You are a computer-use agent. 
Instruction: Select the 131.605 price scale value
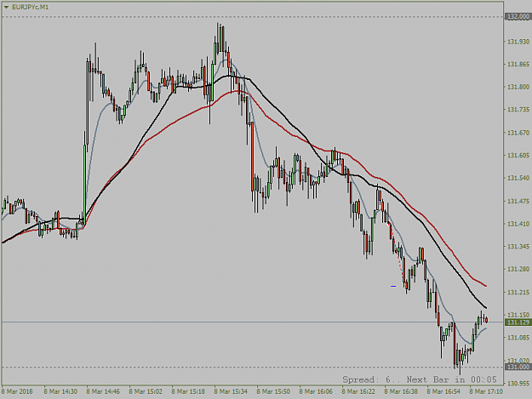[x=518, y=155]
